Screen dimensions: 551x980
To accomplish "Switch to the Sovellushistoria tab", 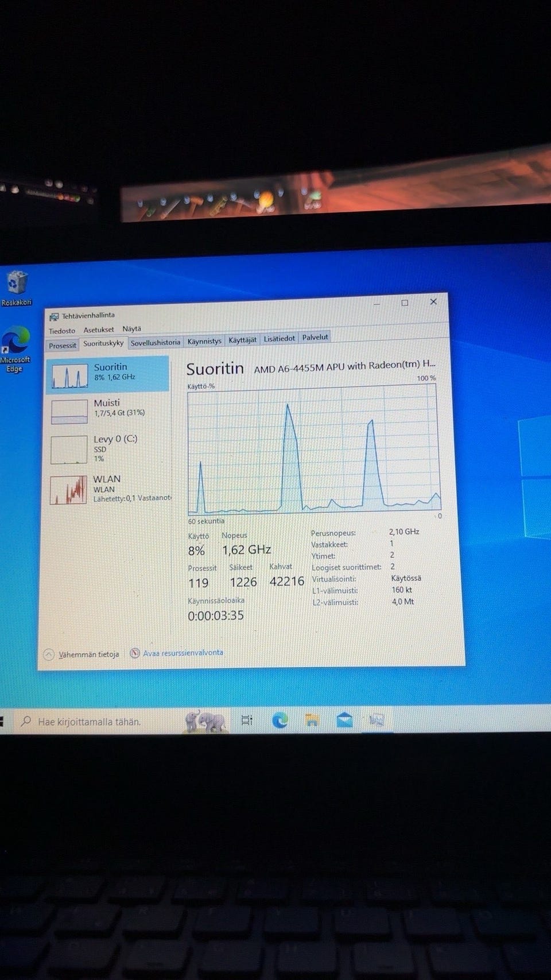I will 155,342.
